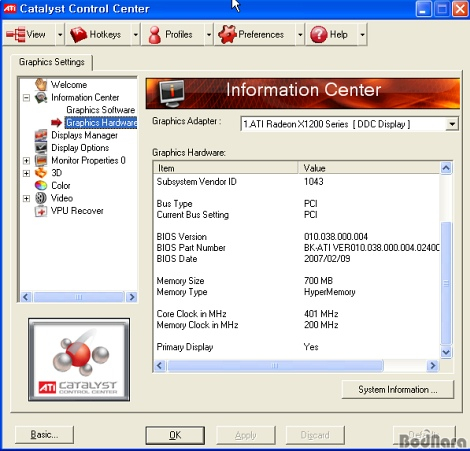Select Graphics Software in the tree

tap(101, 110)
